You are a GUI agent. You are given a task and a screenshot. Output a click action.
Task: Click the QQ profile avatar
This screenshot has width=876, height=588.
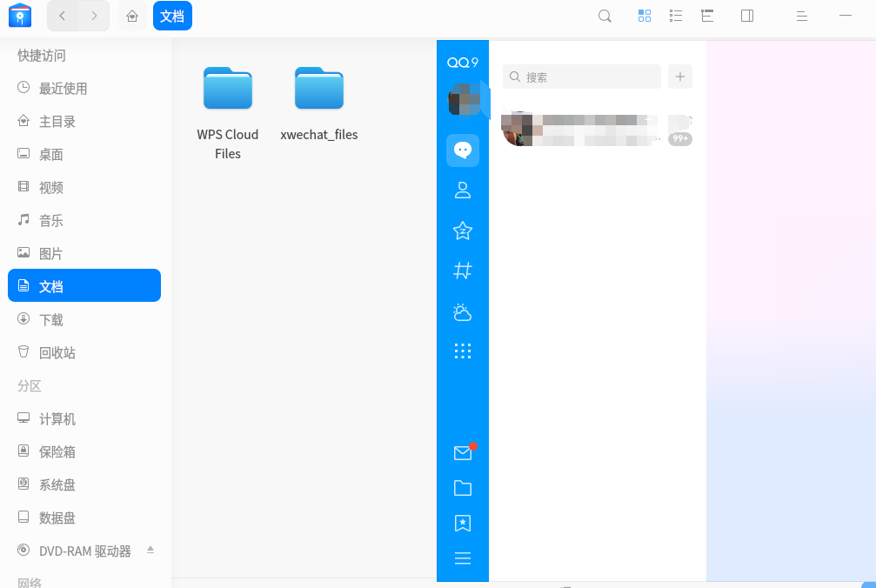465,100
